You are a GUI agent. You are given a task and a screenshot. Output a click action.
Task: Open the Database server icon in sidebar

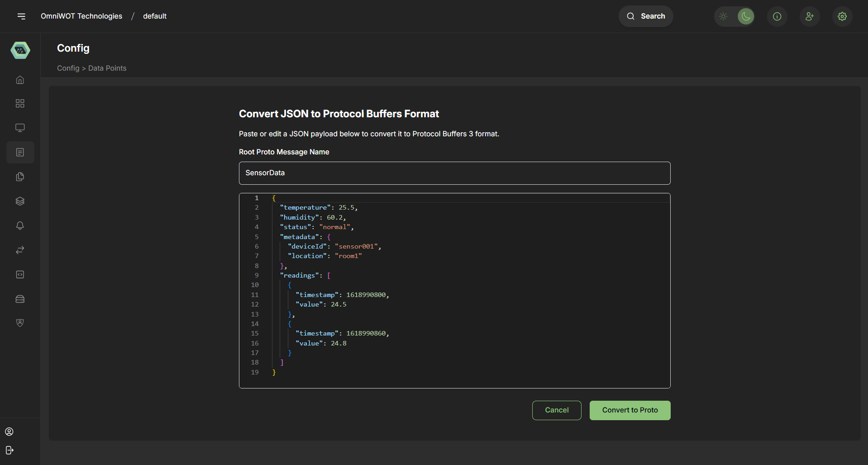coord(20,299)
